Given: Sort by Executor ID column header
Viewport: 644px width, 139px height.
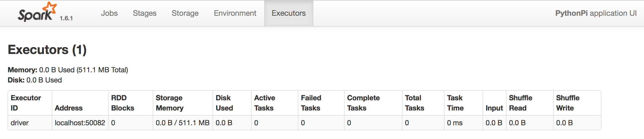Looking at the screenshot, I should pyautogui.click(x=26, y=103).
